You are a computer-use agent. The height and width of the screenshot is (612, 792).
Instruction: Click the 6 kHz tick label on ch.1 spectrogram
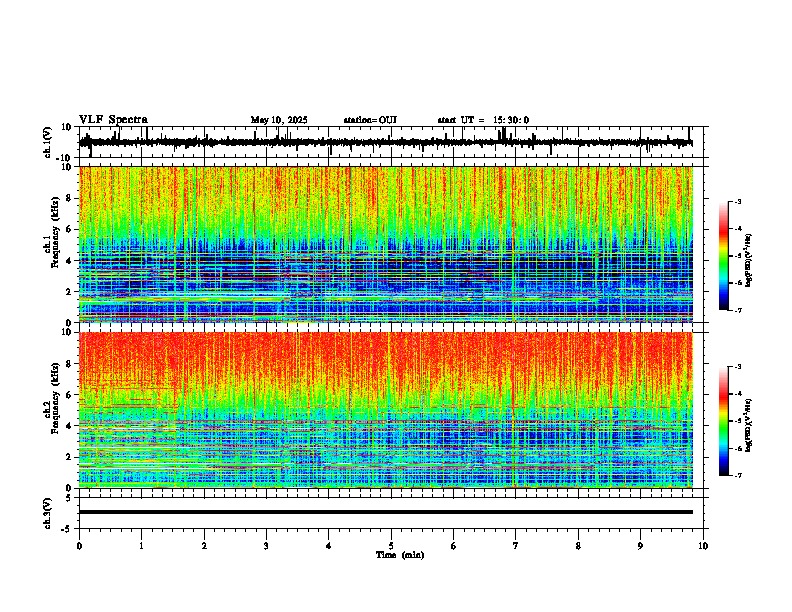[x=70, y=229]
